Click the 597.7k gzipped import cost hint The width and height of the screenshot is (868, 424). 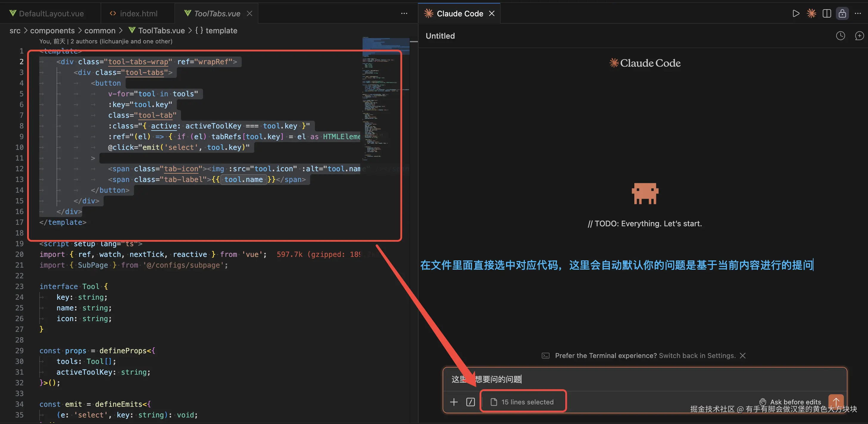tap(319, 255)
